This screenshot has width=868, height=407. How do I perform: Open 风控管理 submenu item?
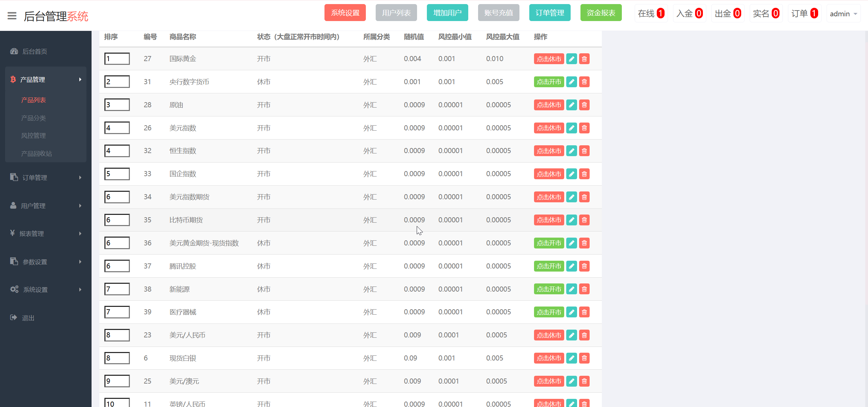(33, 135)
